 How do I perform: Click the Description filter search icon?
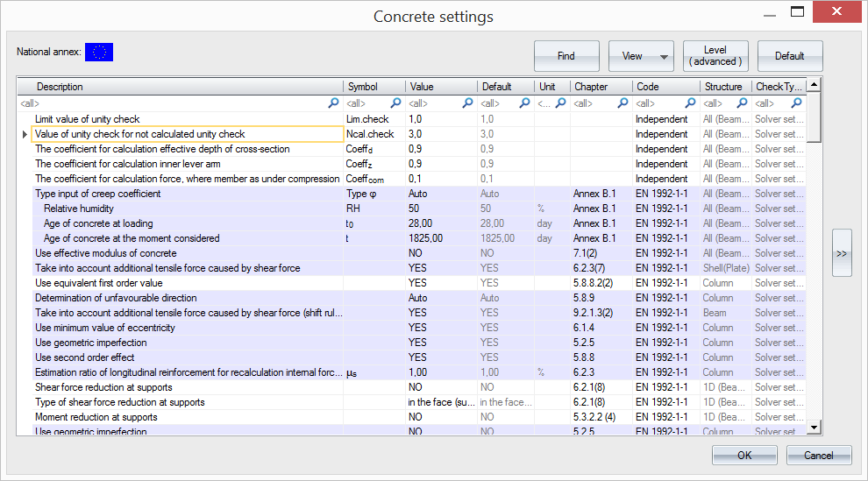[x=333, y=103]
